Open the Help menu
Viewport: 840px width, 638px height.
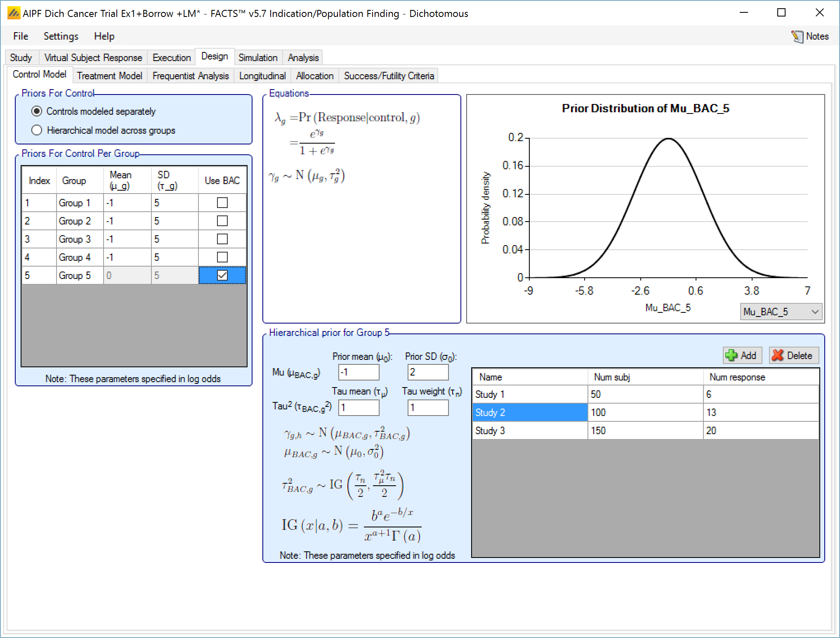[104, 36]
